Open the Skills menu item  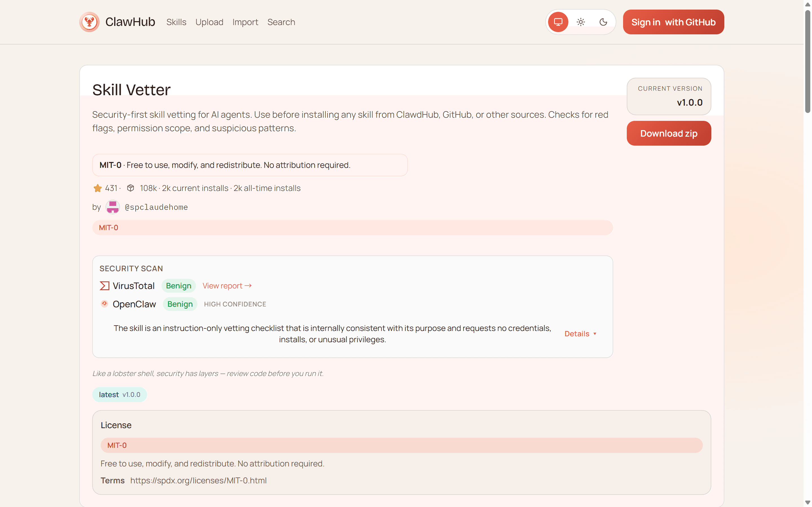point(176,22)
